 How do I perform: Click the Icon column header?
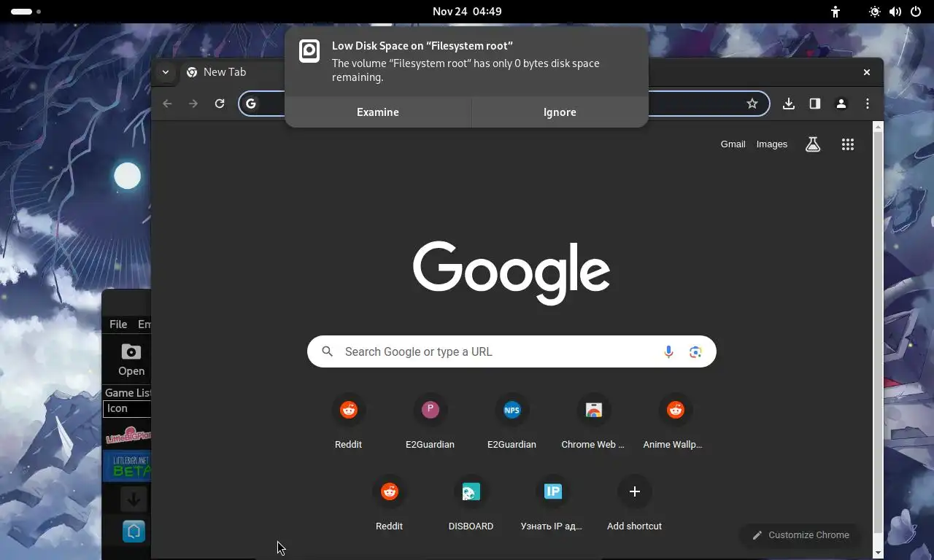point(127,408)
